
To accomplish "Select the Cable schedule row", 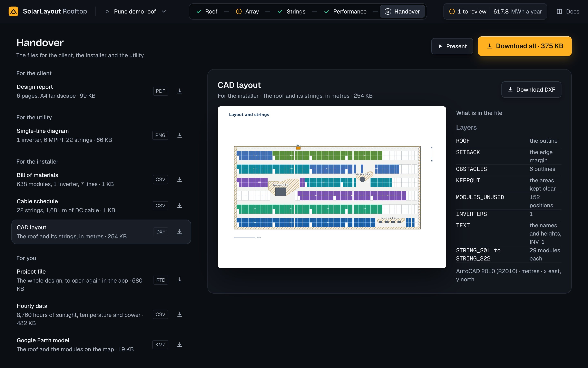I will click(x=101, y=206).
